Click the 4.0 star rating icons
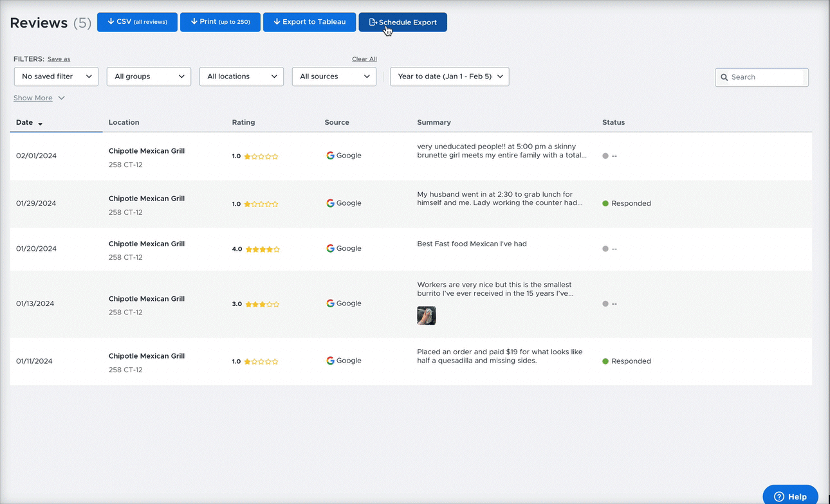 (263, 249)
